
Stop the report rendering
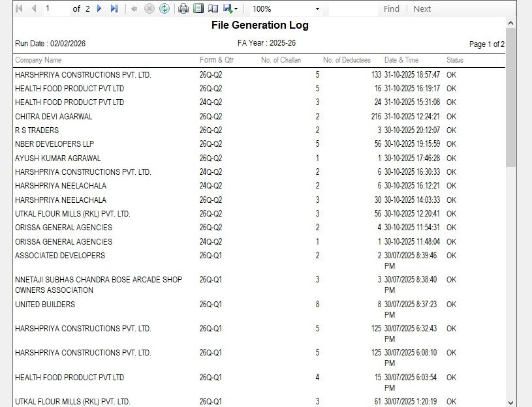(x=149, y=8)
